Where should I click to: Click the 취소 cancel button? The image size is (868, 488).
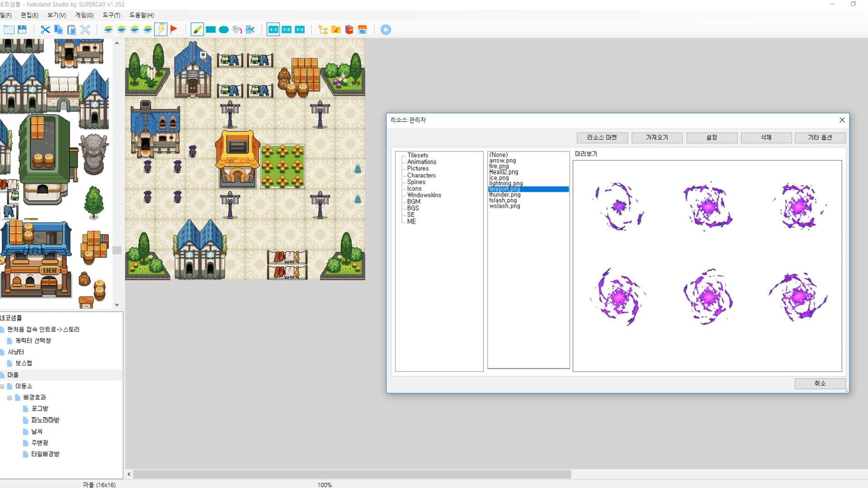pos(820,383)
